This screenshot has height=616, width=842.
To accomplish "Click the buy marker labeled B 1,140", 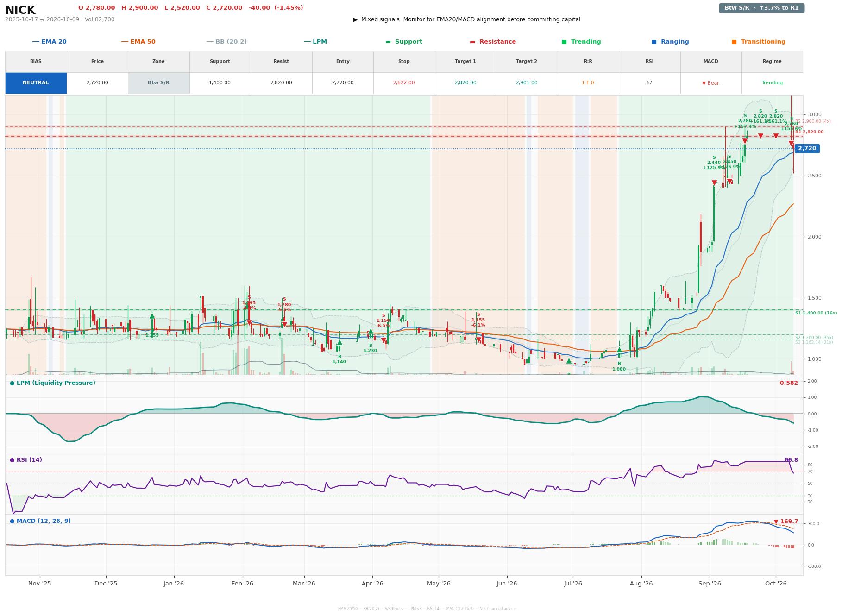I will tap(339, 343).
